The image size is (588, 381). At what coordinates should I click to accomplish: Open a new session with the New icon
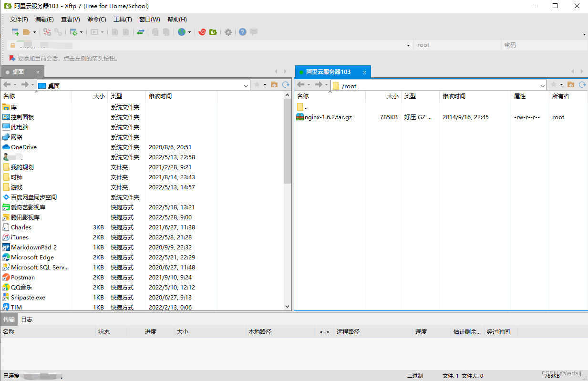[x=15, y=32]
